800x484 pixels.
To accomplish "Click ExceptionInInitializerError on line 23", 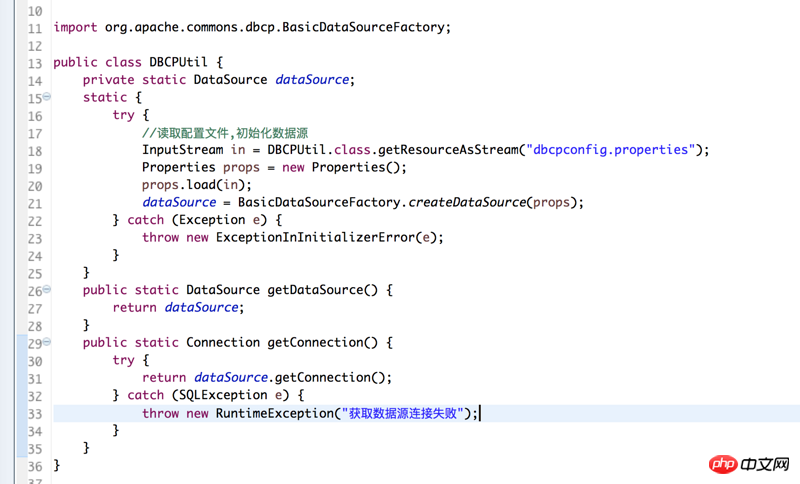I will coord(315,237).
